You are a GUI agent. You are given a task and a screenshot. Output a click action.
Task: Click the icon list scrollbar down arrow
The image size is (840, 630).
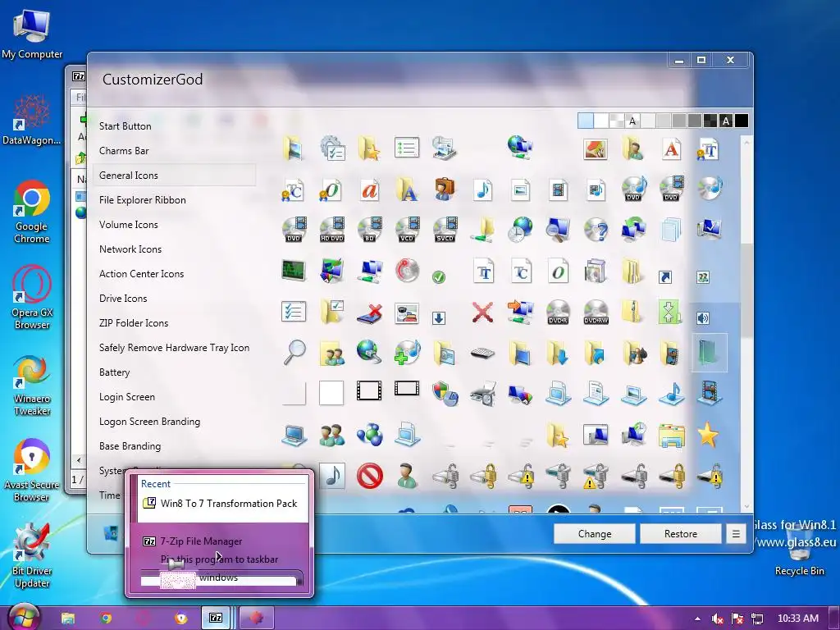(746, 505)
